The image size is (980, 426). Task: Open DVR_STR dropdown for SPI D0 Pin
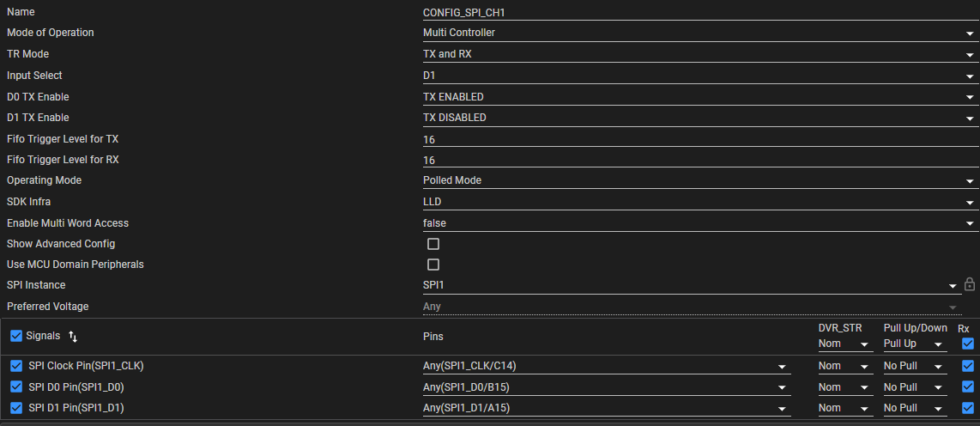coord(845,388)
